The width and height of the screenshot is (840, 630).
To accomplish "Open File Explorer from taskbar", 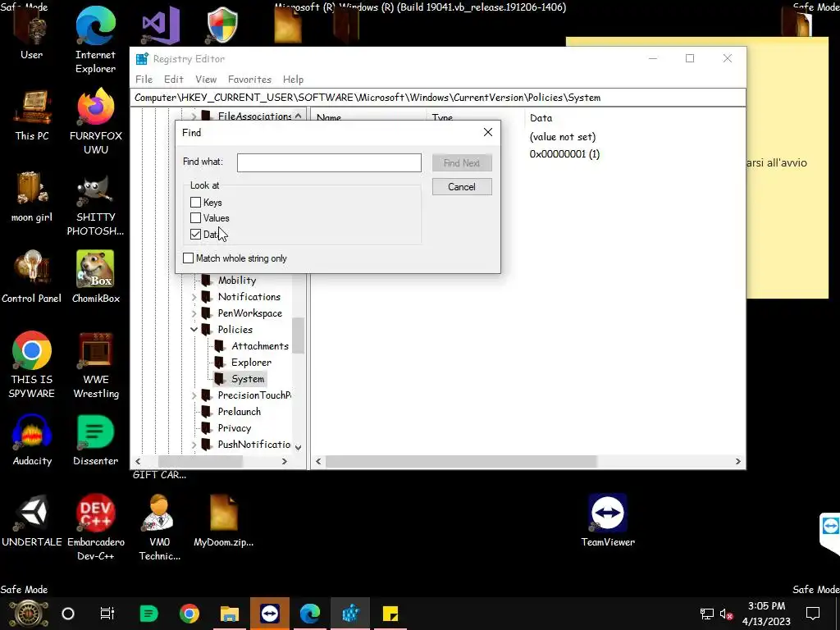I will [230, 614].
